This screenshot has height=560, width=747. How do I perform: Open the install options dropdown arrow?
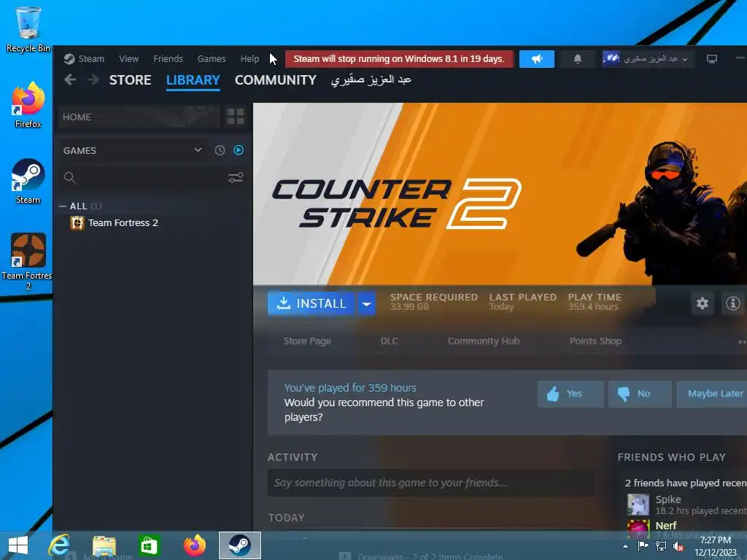click(x=366, y=303)
